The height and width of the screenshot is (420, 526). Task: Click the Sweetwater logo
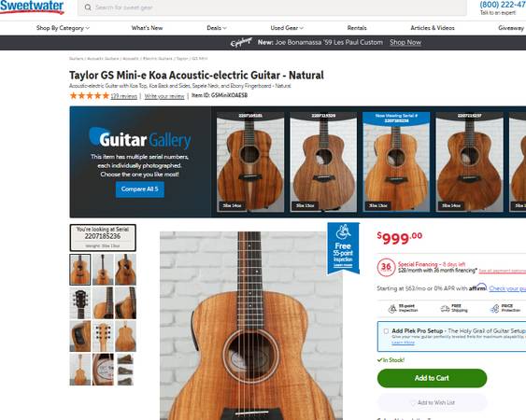(x=32, y=7)
